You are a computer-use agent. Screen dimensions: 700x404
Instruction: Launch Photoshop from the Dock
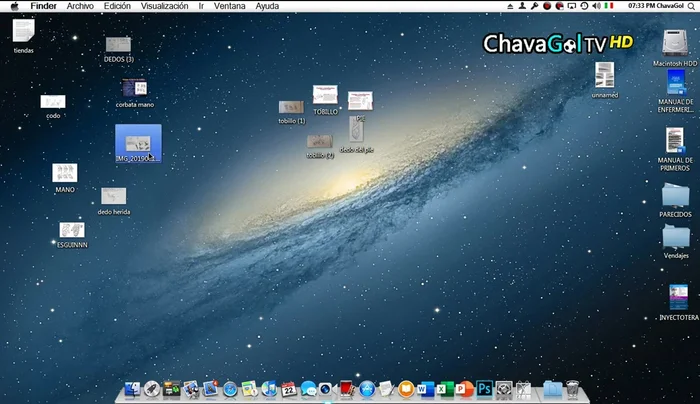484,389
